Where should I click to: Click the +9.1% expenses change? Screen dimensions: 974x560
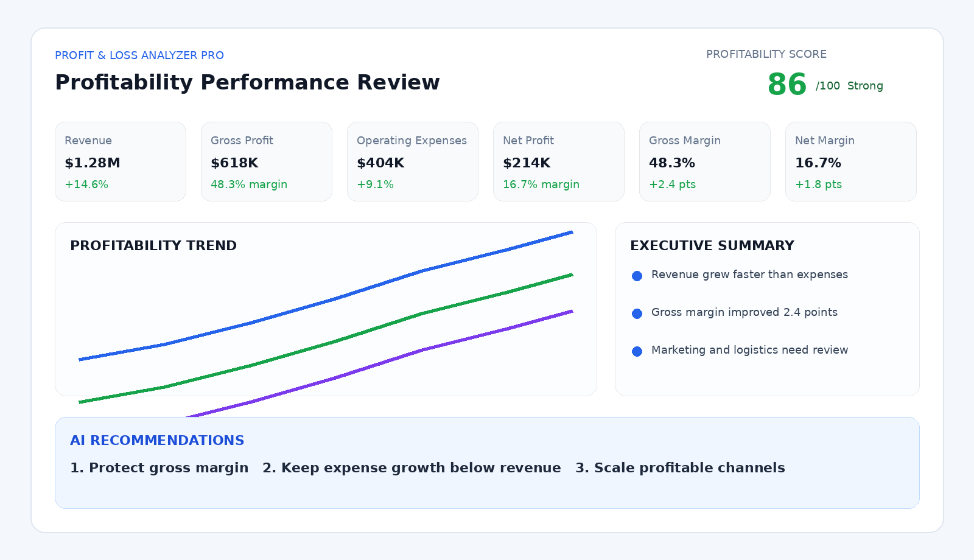tap(375, 184)
